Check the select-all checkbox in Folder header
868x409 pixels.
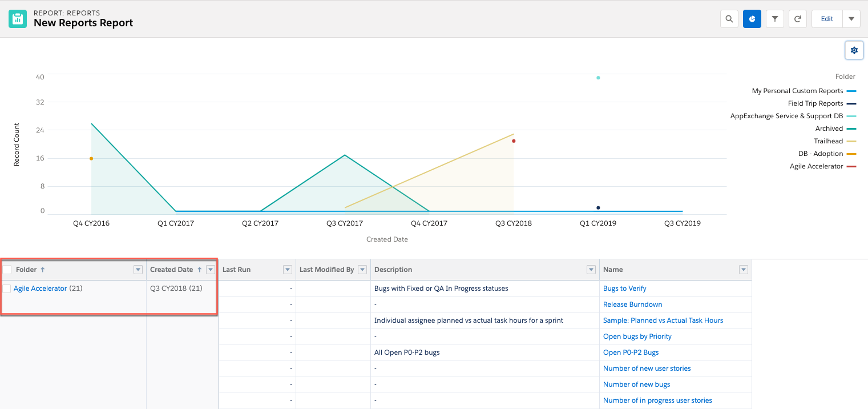click(x=7, y=270)
